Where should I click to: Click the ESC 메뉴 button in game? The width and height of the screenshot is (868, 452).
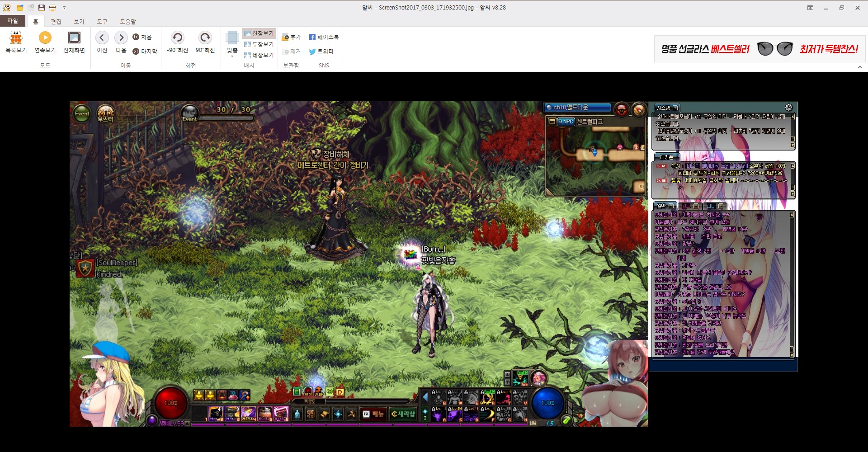pyautogui.click(x=373, y=414)
